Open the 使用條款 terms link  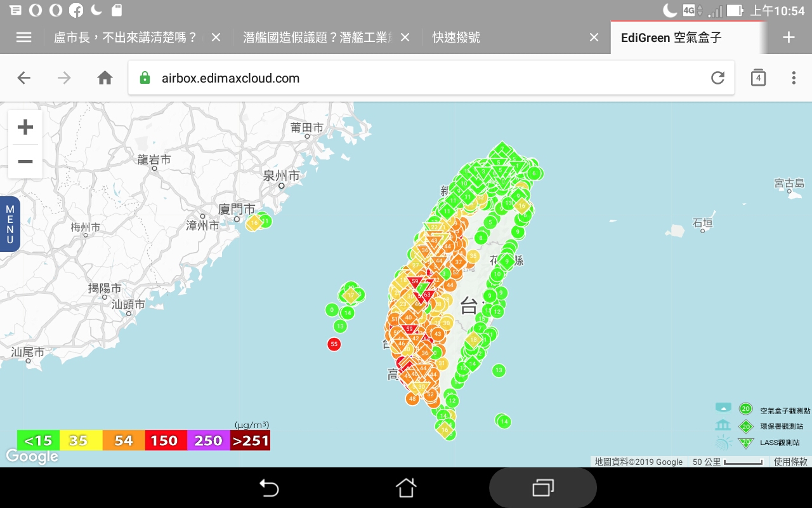(x=790, y=462)
